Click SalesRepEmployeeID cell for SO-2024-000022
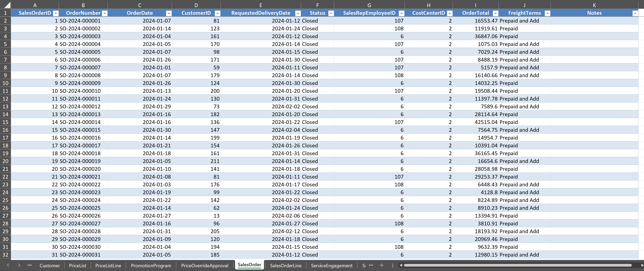The height and width of the screenshot is (271, 644). tap(369, 185)
